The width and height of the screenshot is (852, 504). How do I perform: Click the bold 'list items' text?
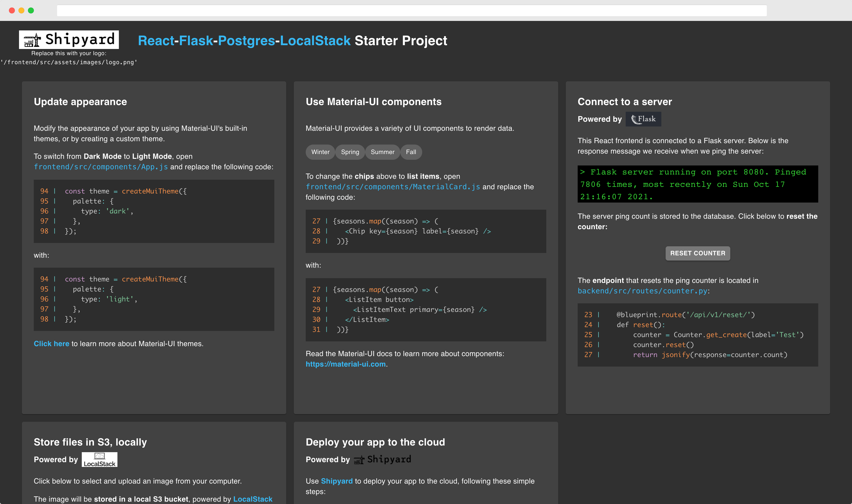pos(423,177)
